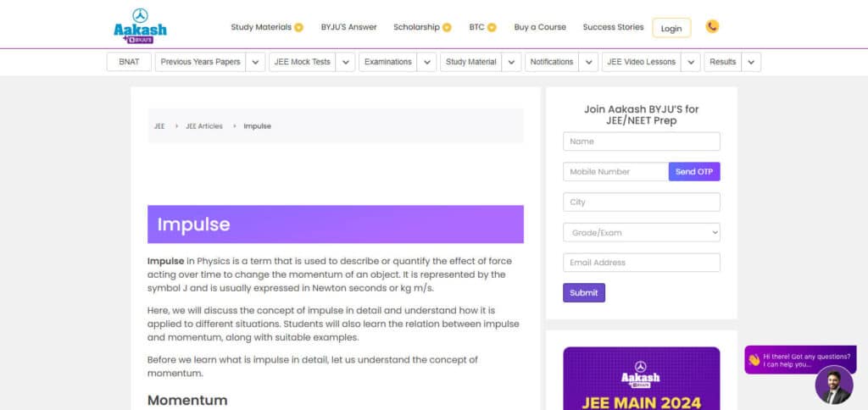Click the coin icon beside Study Materials

[x=298, y=27]
